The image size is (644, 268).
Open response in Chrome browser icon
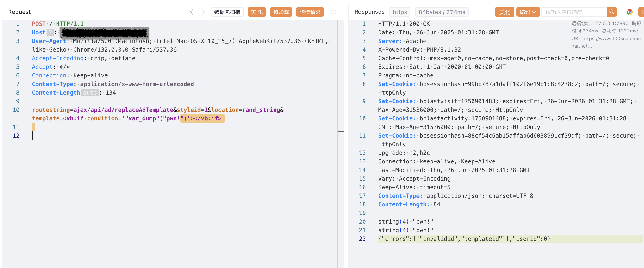pyautogui.click(x=629, y=12)
